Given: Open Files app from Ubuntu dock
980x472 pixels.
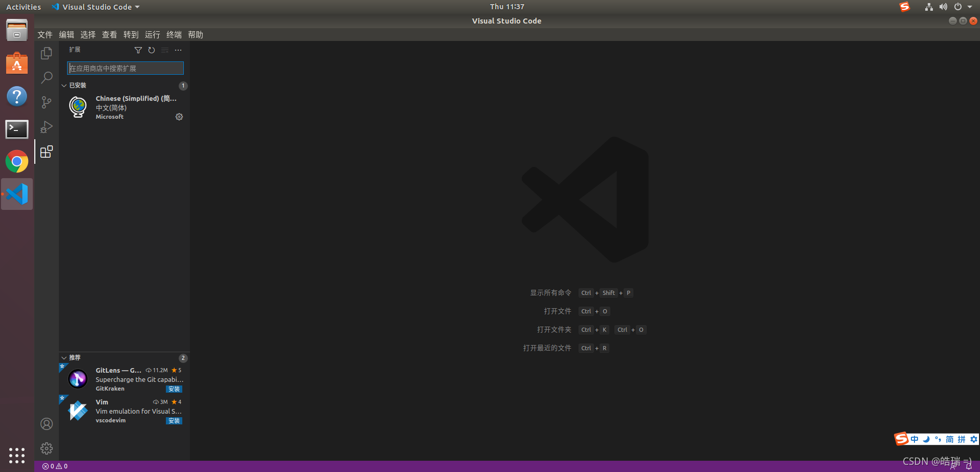Looking at the screenshot, I should 17,31.
